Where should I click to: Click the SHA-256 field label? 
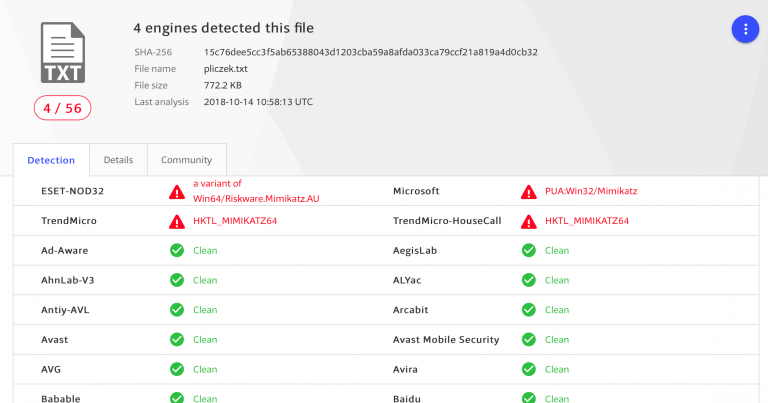pyautogui.click(x=153, y=52)
